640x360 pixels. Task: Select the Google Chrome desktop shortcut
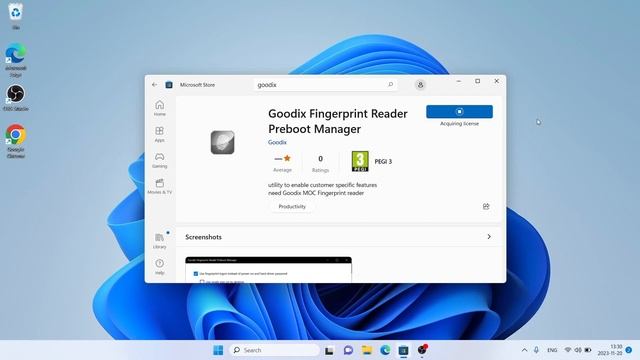tap(16, 141)
